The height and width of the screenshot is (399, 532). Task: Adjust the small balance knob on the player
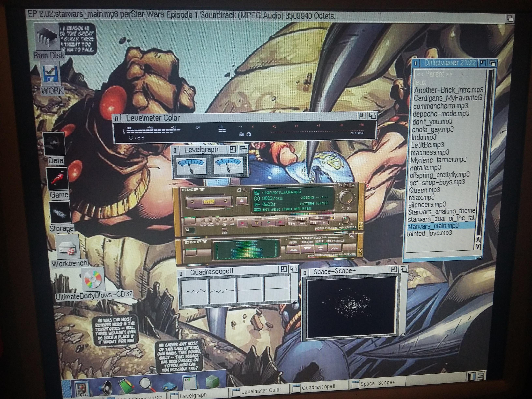[x=346, y=220]
